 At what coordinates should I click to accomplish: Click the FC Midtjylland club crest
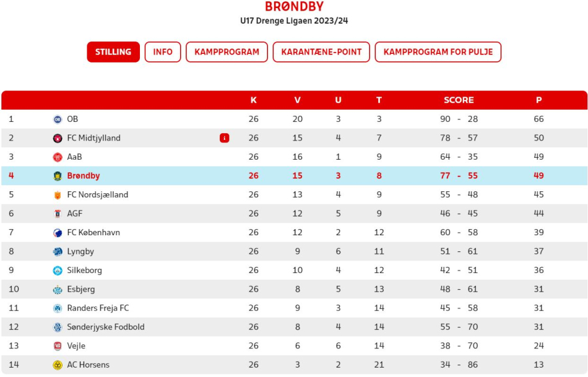click(x=58, y=138)
